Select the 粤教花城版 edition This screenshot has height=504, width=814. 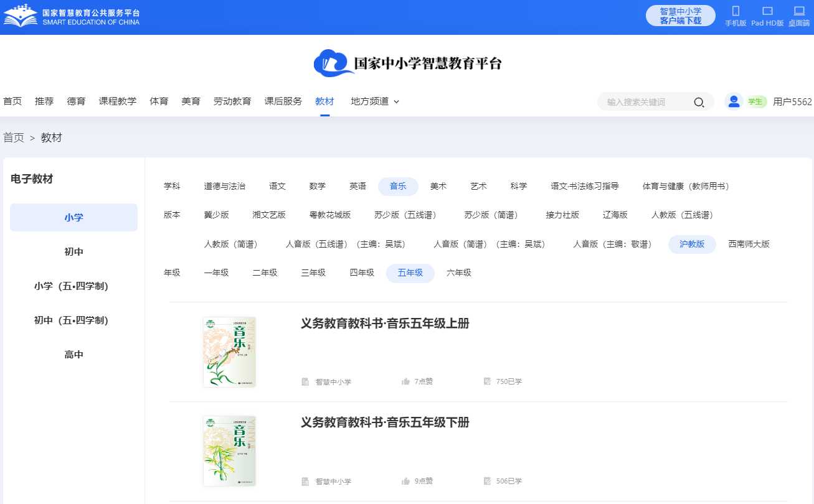coord(330,215)
